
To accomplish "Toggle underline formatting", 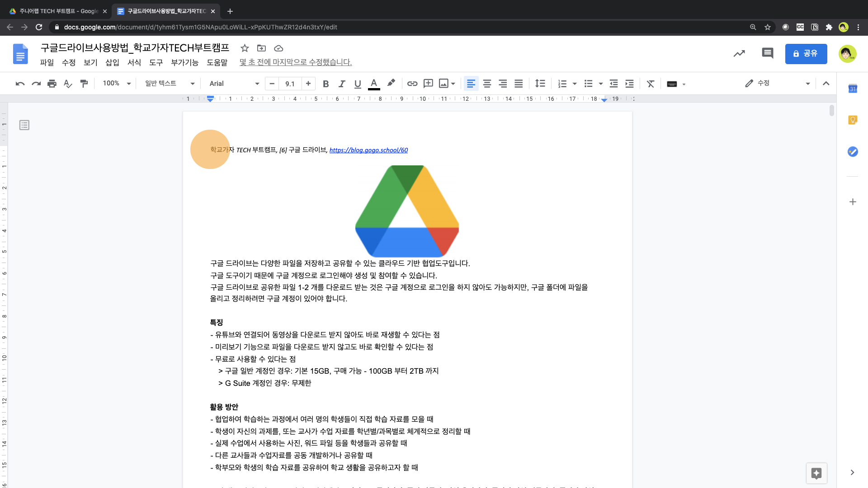I will [x=358, y=84].
